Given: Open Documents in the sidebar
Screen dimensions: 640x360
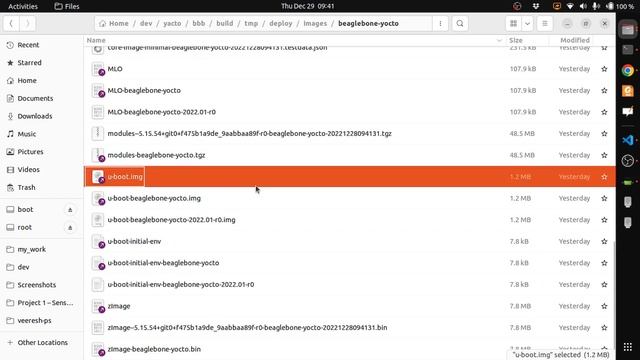Looking at the screenshot, I should pyautogui.click(x=42, y=98).
